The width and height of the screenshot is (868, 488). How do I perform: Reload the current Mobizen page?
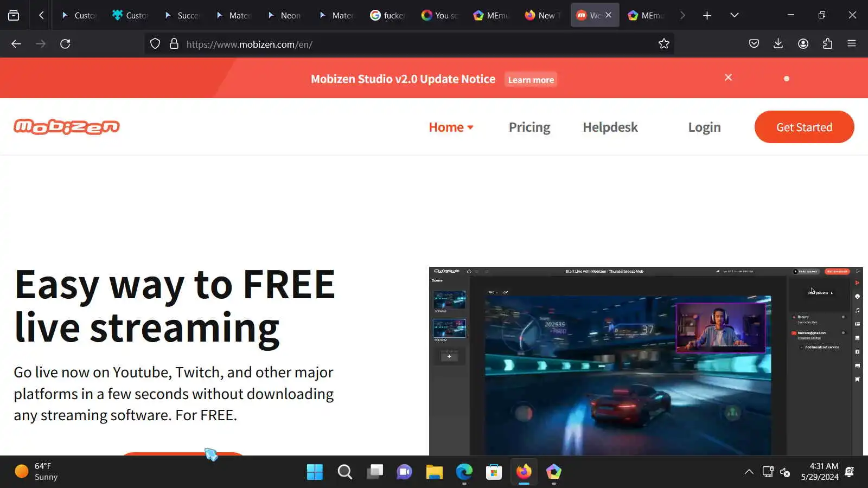pyautogui.click(x=65, y=44)
